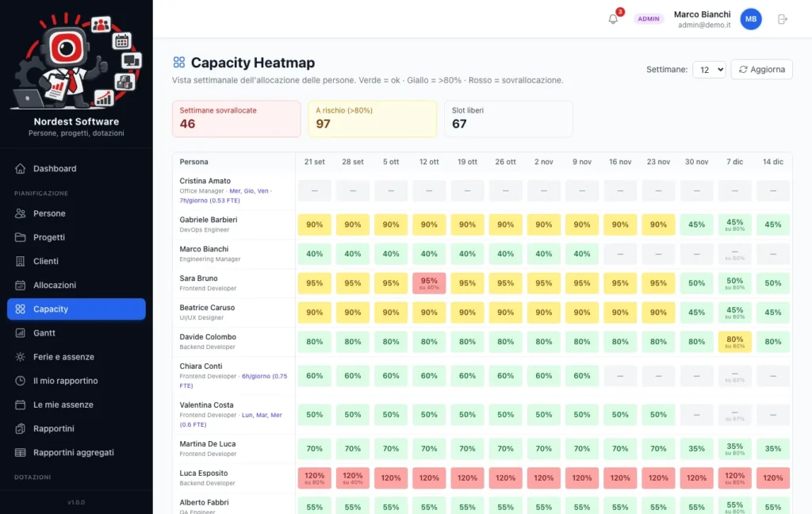
Task: Click the Slot liberi 67 card
Action: tap(508, 119)
